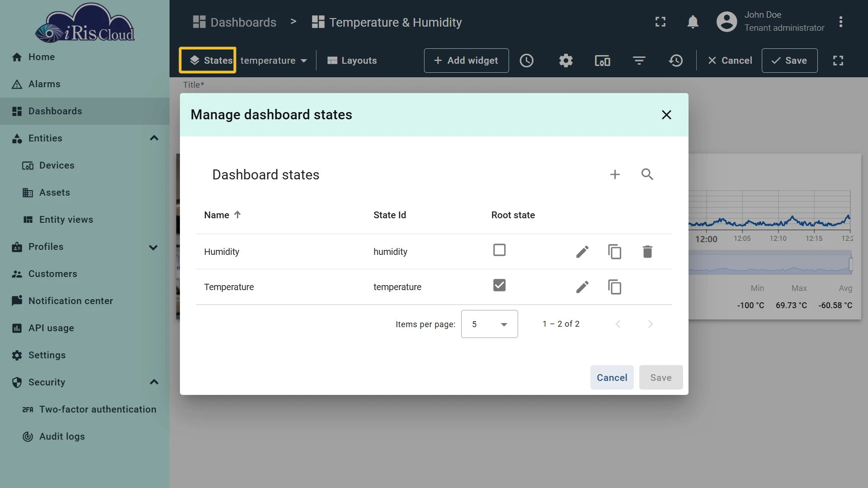Click toolbar Cancel with X icon
This screenshot has width=868, height=488.
(x=730, y=61)
